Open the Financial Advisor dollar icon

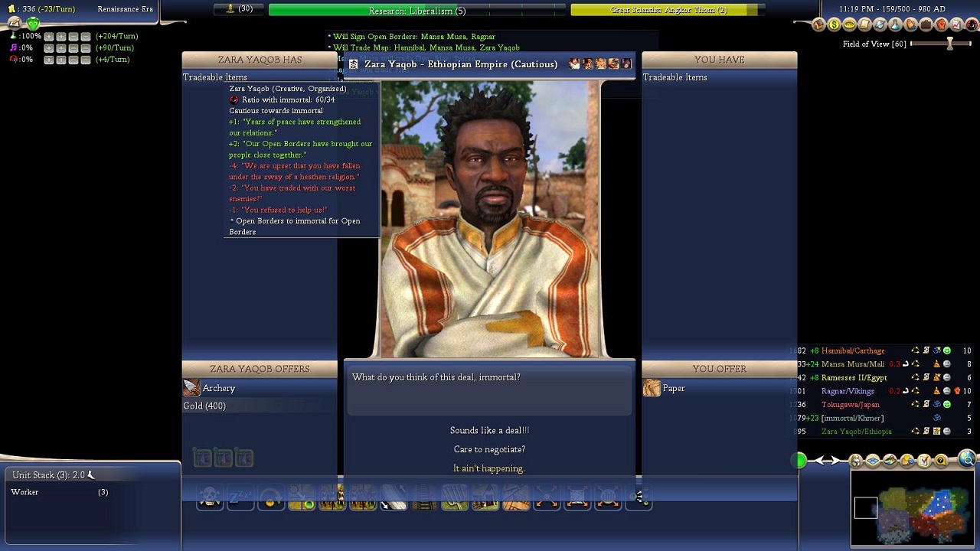(834, 24)
